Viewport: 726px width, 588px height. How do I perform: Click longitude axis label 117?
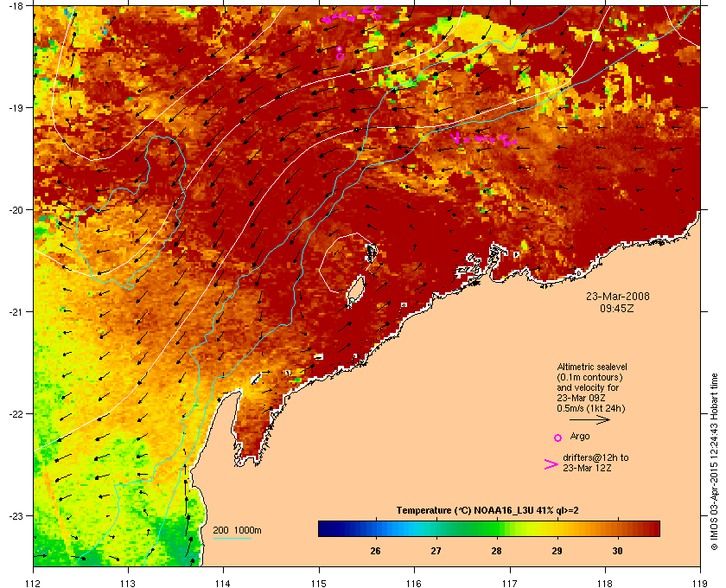pos(510,584)
